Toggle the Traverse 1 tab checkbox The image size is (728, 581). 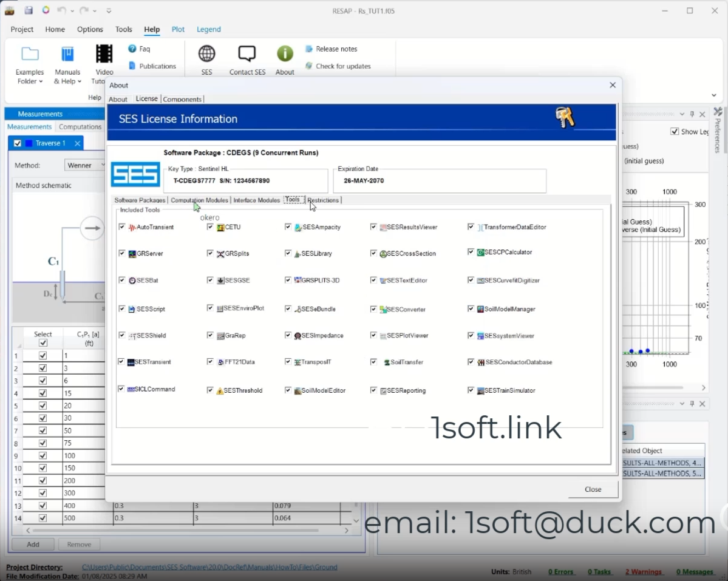pyautogui.click(x=18, y=143)
